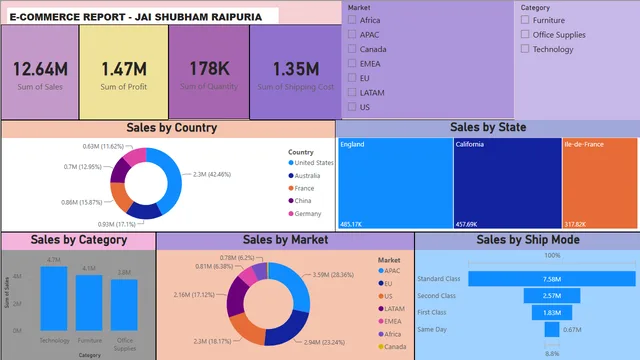Select the EMEA market checkbox

pyautogui.click(x=352, y=64)
